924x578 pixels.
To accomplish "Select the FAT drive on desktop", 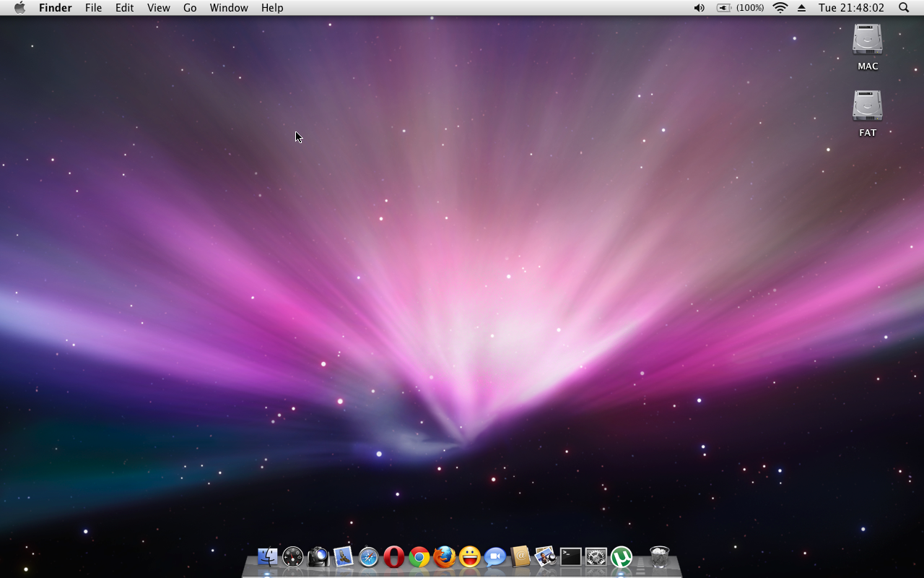I will point(868,107).
